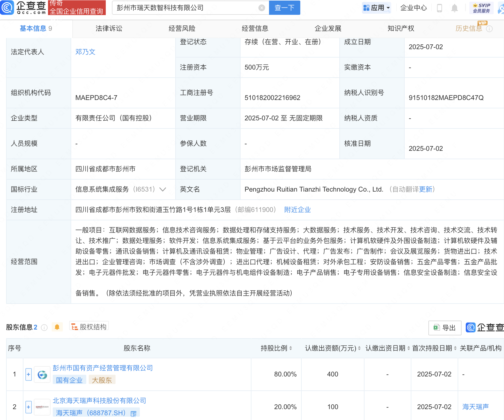Open the 应用 dropdown menu

click(376, 8)
